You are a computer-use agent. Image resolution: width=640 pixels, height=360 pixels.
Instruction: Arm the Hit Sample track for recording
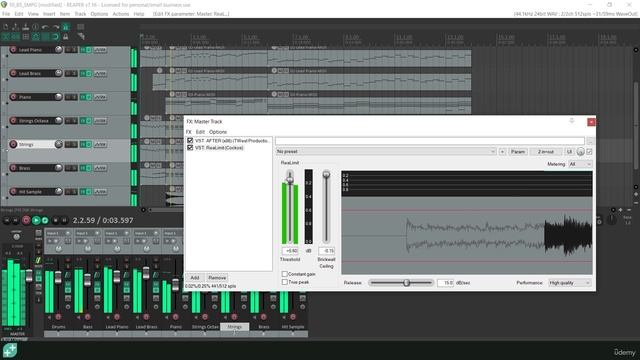[13, 192]
